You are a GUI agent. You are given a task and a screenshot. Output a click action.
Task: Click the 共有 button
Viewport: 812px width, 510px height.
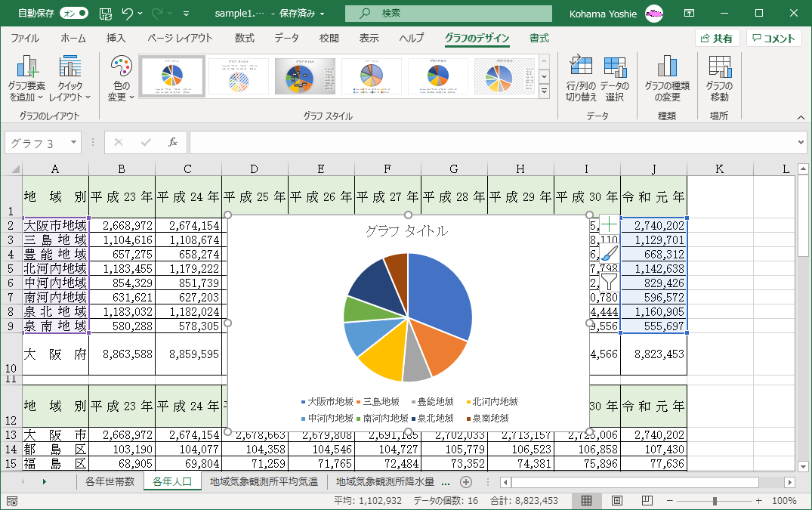[716, 39]
